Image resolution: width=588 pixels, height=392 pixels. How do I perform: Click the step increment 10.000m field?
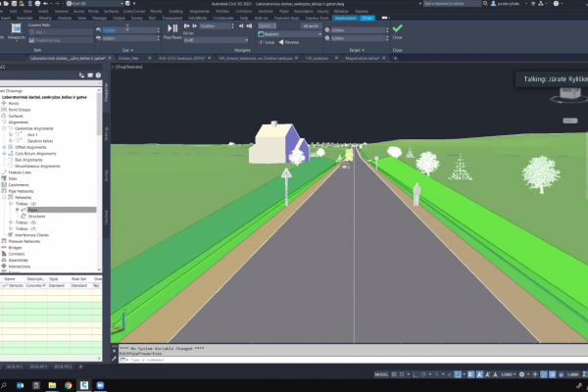tap(215, 25)
